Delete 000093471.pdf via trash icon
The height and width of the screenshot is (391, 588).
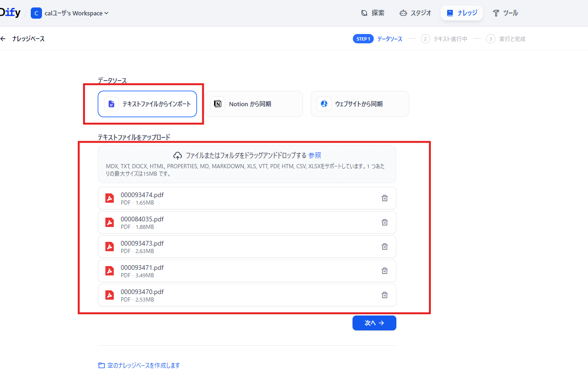pos(385,271)
